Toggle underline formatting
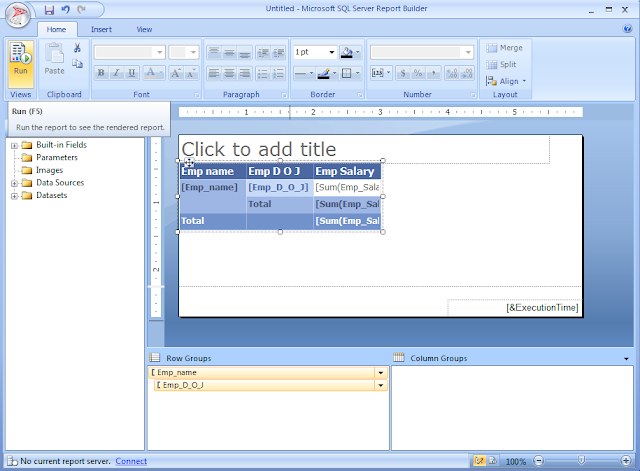 coord(132,73)
